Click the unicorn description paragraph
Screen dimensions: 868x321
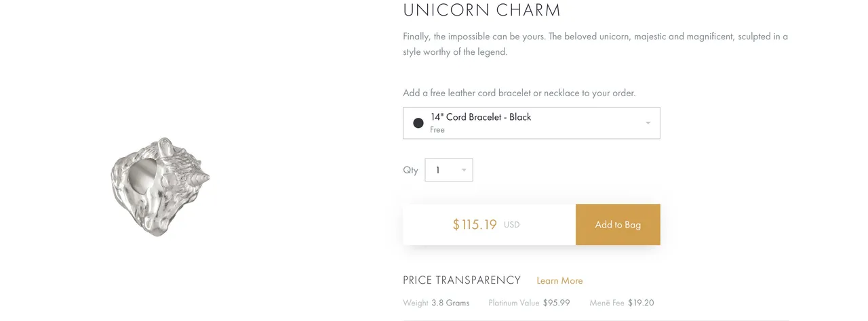point(595,44)
